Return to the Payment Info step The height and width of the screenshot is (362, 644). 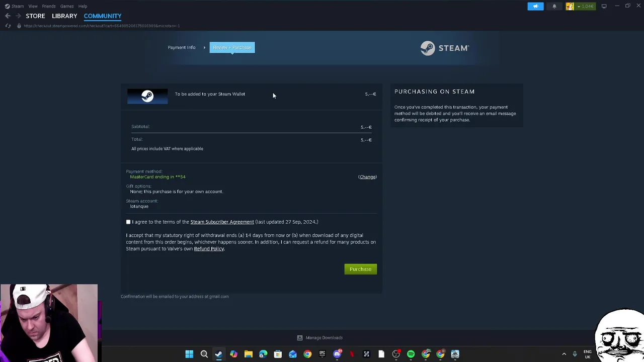(x=182, y=47)
